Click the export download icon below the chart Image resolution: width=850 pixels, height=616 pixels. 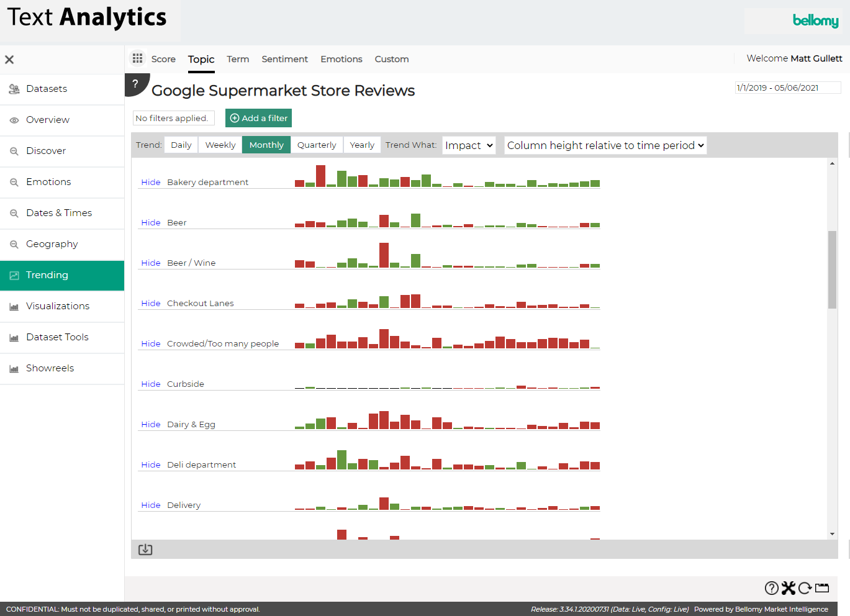(x=145, y=550)
